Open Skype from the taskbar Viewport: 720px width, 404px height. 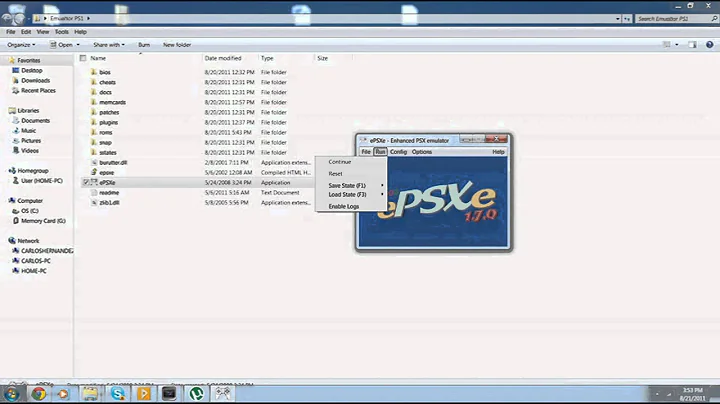click(x=118, y=393)
